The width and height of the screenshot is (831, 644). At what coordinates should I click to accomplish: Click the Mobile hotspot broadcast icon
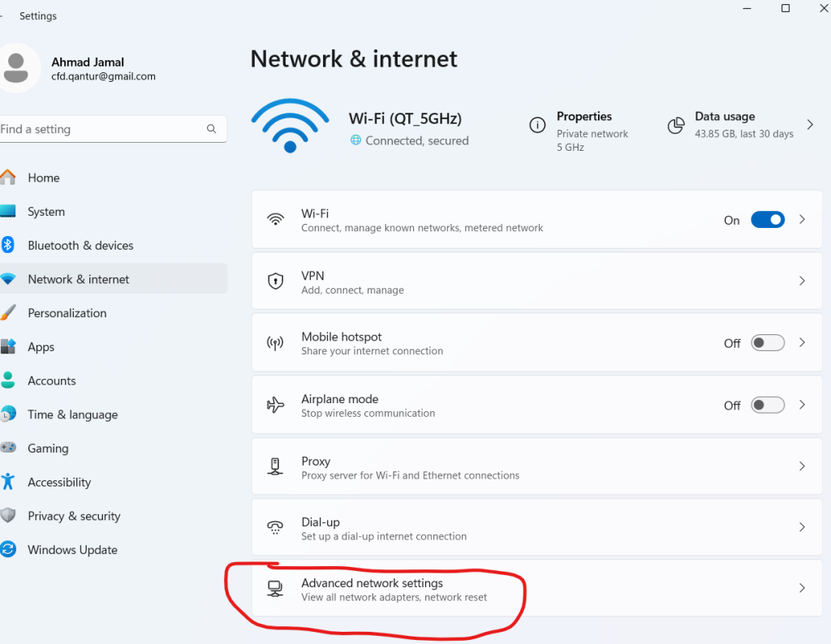pos(276,343)
